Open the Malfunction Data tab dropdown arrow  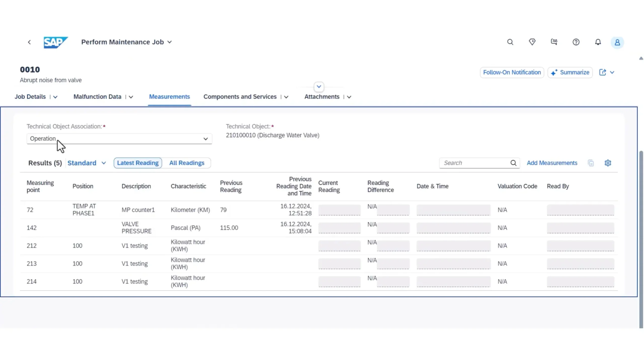click(131, 97)
